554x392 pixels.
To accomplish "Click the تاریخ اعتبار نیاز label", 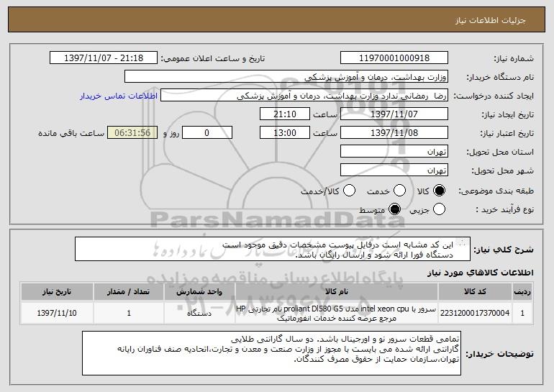I will [x=507, y=134].
